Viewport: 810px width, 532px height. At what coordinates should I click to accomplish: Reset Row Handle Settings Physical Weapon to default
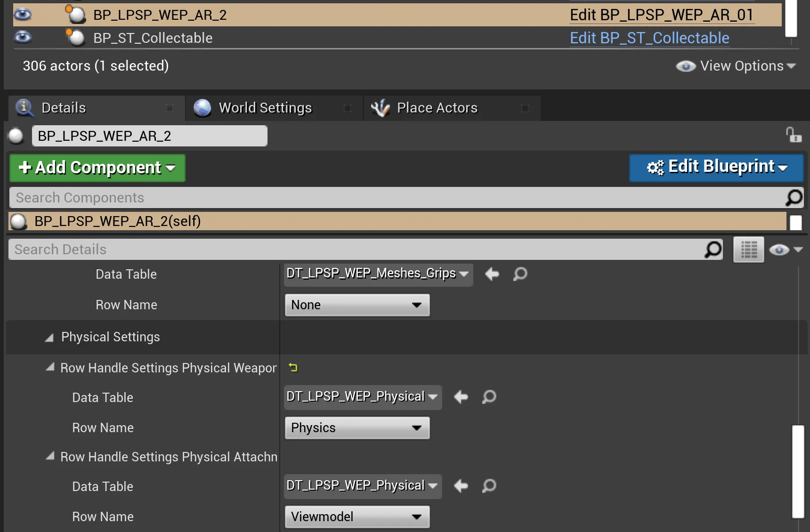[293, 368]
